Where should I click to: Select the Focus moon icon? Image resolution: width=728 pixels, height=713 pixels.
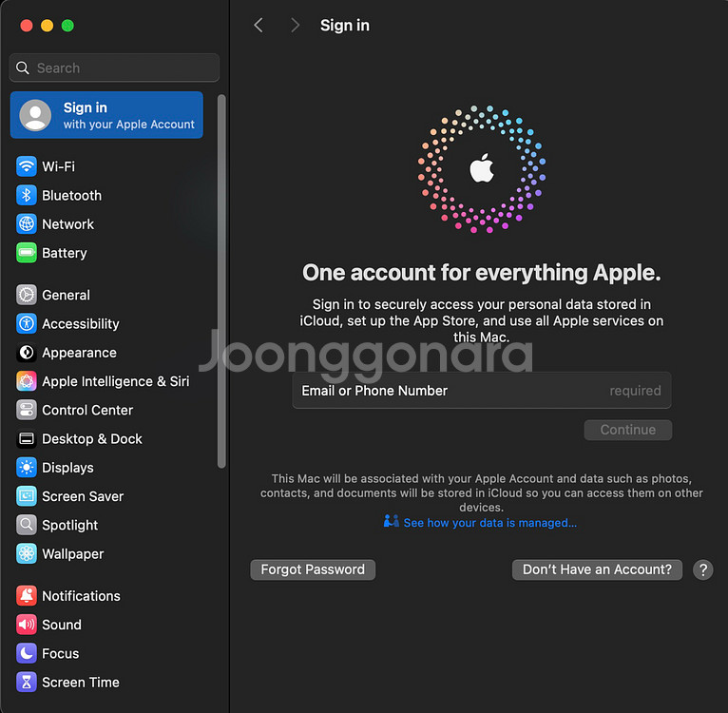point(27,653)
